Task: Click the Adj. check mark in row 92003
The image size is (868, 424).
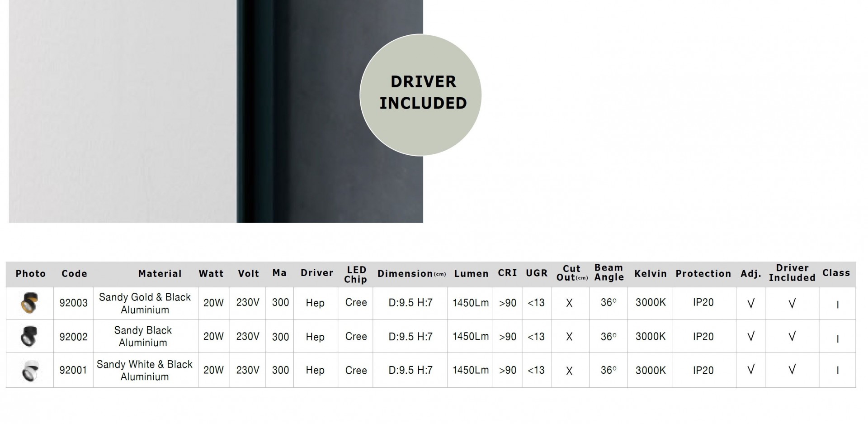Action: click(751, 303)
